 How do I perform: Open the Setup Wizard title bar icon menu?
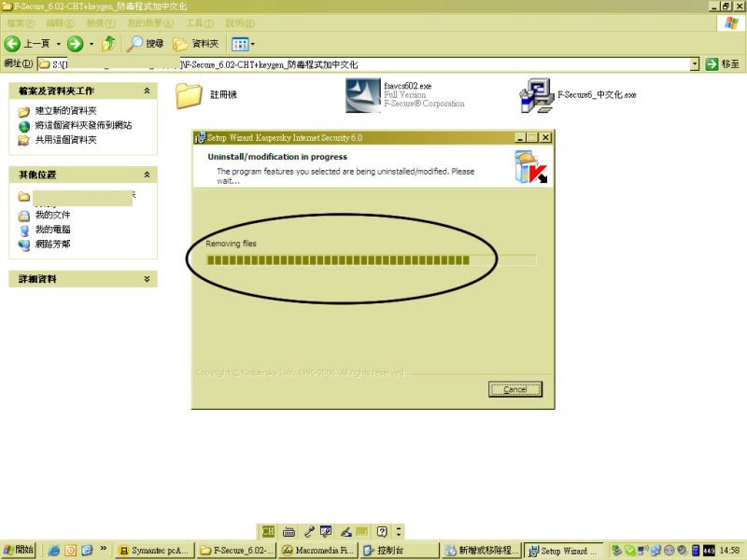pos(200,137)
